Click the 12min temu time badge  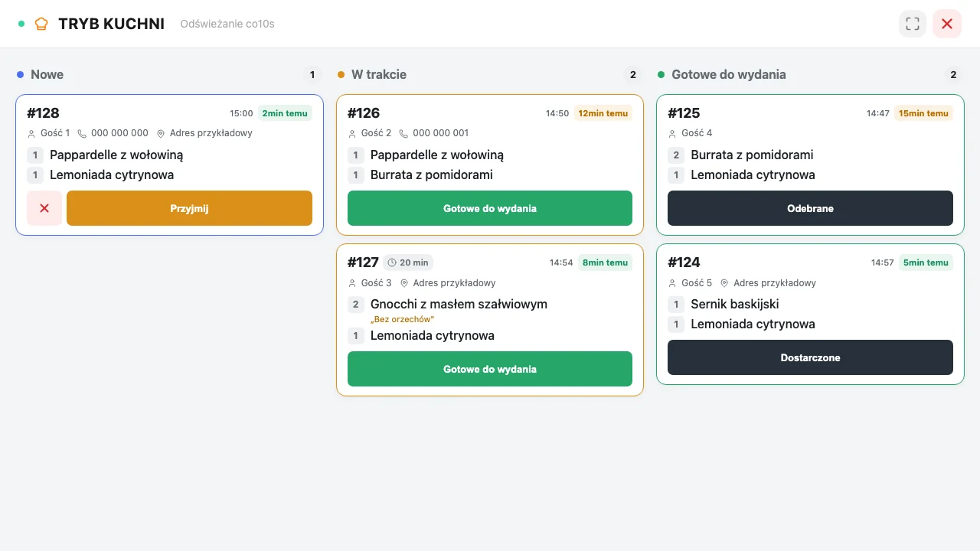click(x=603, y=113)
